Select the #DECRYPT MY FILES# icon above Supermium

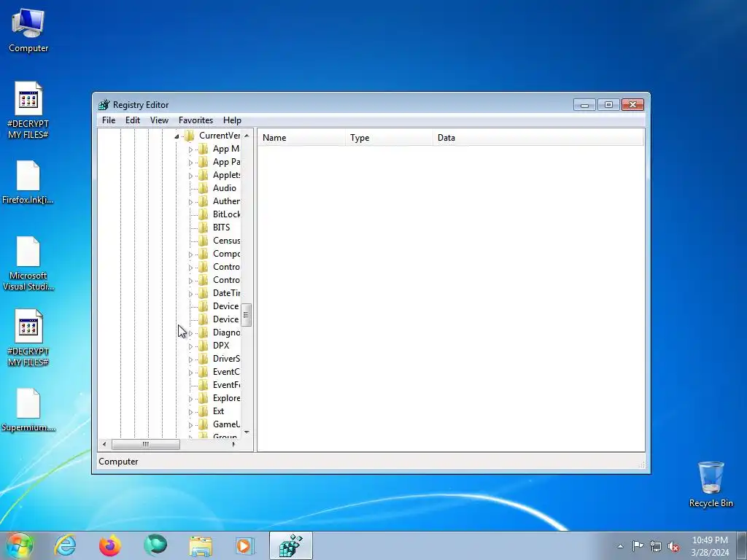[x=28, y=338]
